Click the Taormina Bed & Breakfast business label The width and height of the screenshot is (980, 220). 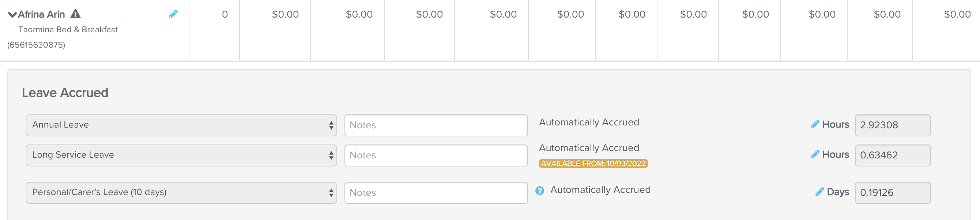tap(68, 29)
